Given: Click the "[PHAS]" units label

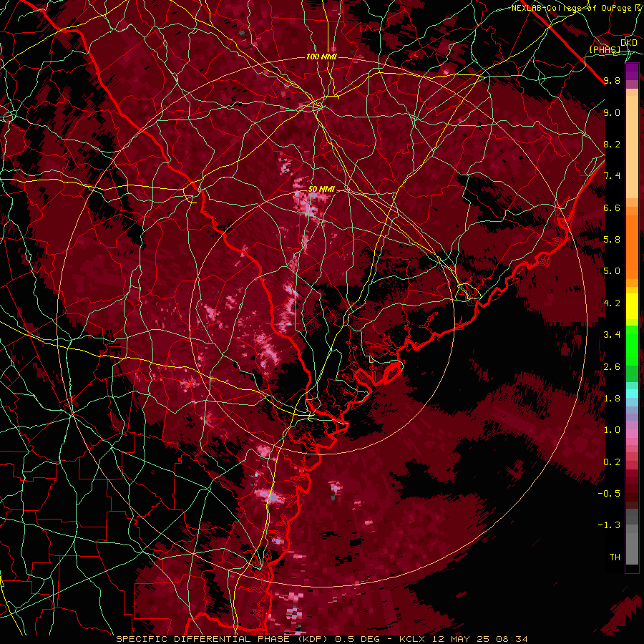Looking at the screenshot, I should click(x=605, y=49).
